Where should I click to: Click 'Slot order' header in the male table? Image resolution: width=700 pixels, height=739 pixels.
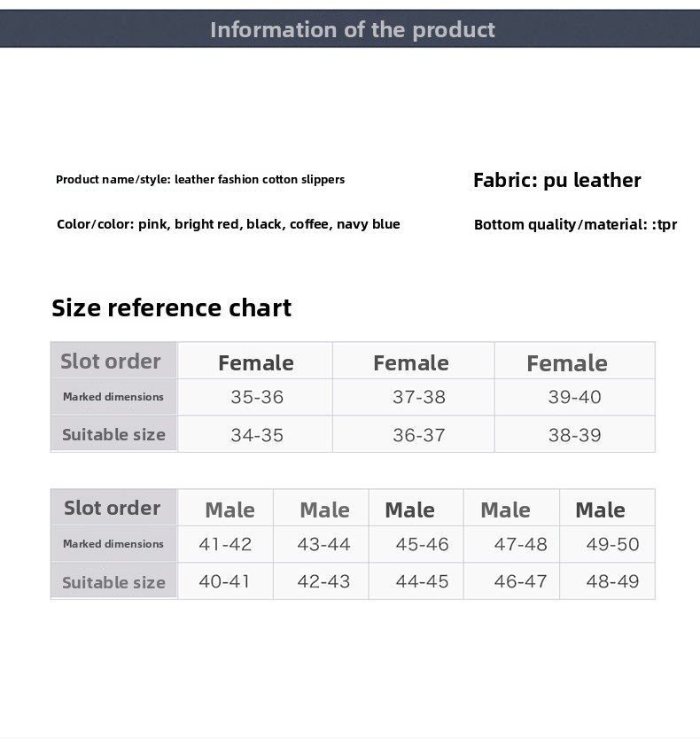coord(113,508)
